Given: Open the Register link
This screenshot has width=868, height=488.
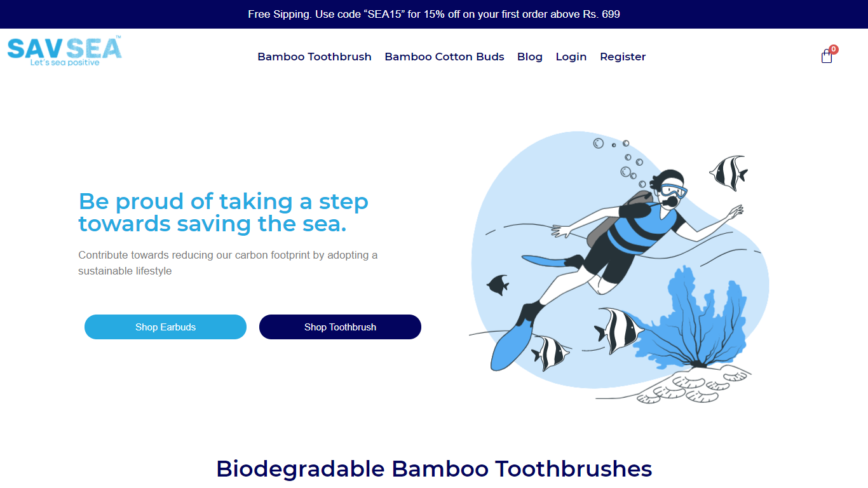Looking at the screenshot, I should [x=623, y=57].
